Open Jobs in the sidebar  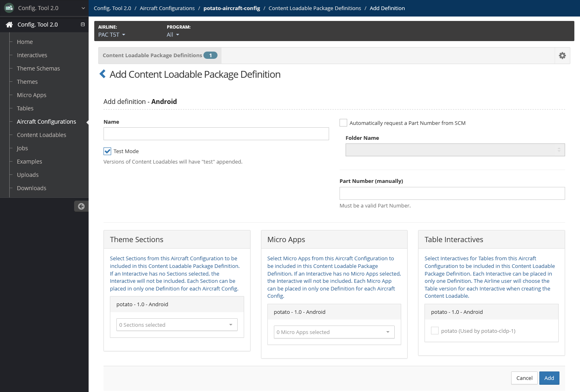pos(22,148)
